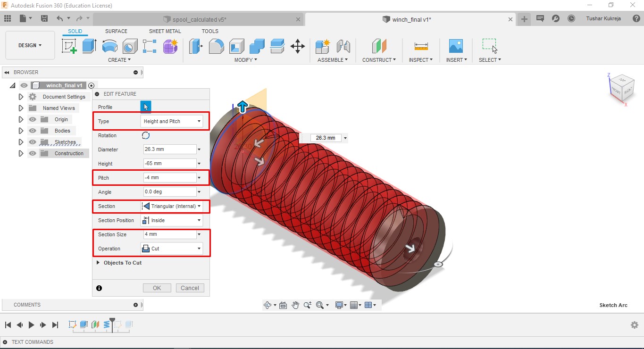Select the Rectangular Pattern tool icon
Screen dimensions: 644x349
150,46
